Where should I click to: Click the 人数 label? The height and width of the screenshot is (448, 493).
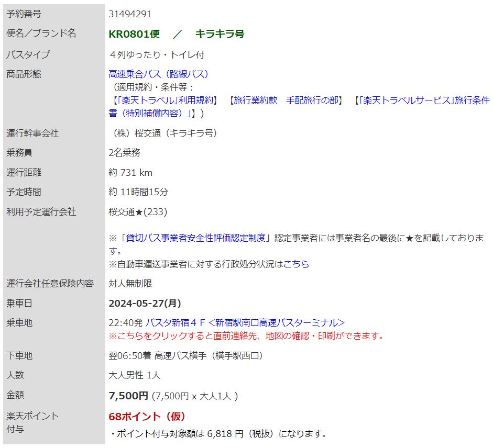pos(15,375)
